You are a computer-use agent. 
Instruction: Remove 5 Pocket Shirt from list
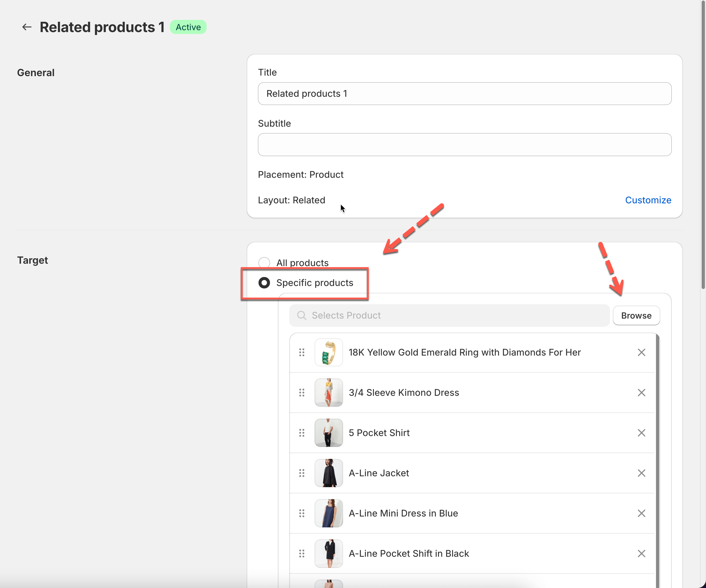click(x=641, y=433)
